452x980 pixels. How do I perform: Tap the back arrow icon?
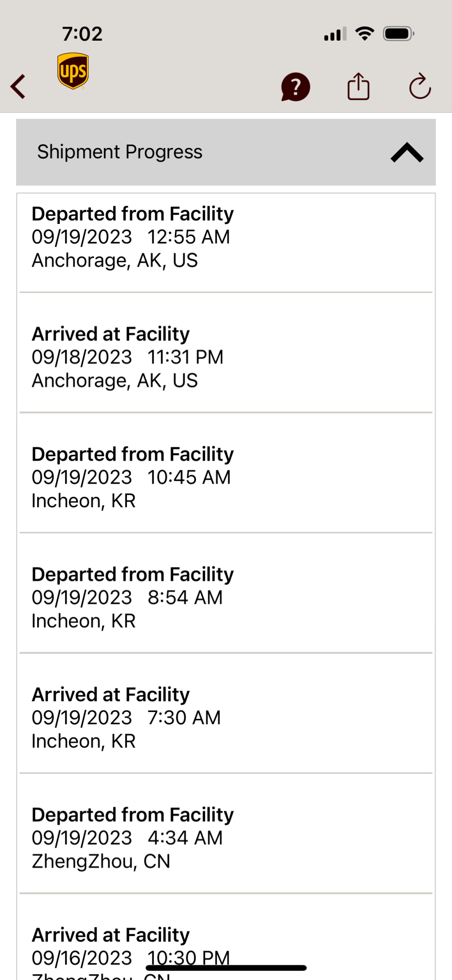click(19, 87)
